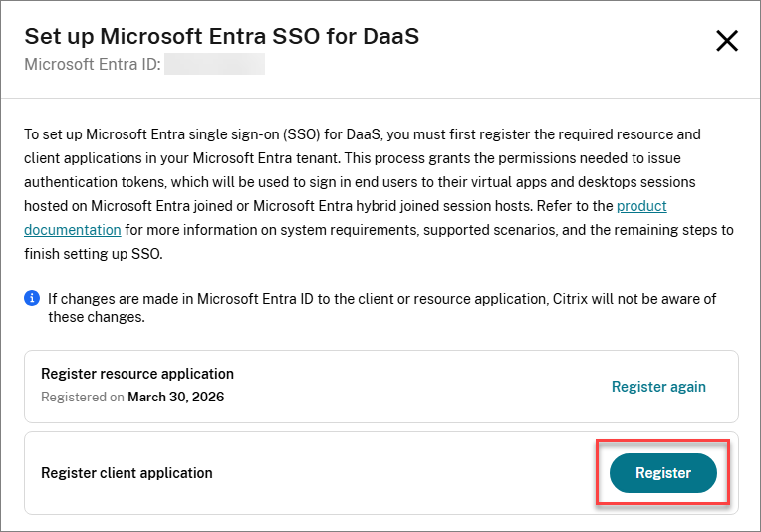Click the redacted Microsoft Entra ID value
Screen dimensions: 761x532
click(214, 64)
